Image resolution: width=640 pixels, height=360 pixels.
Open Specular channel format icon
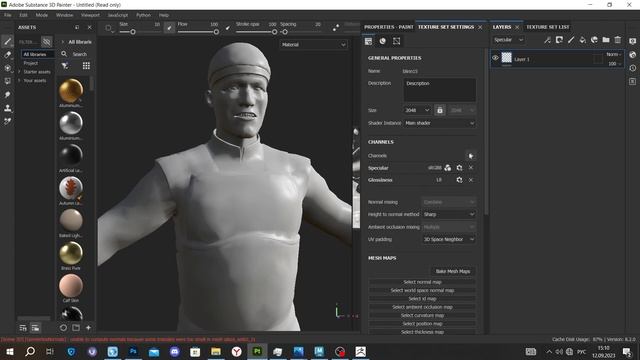(x=448, y=168)
